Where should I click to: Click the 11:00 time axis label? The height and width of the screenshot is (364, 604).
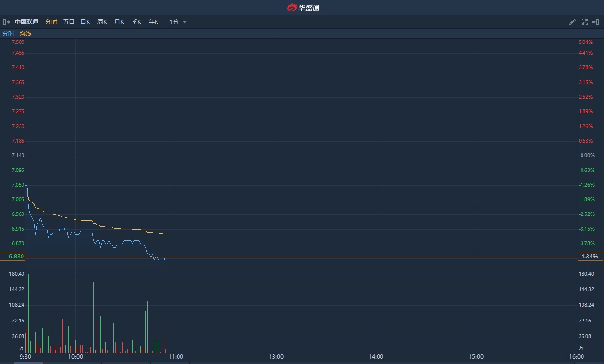pos(176,357)
